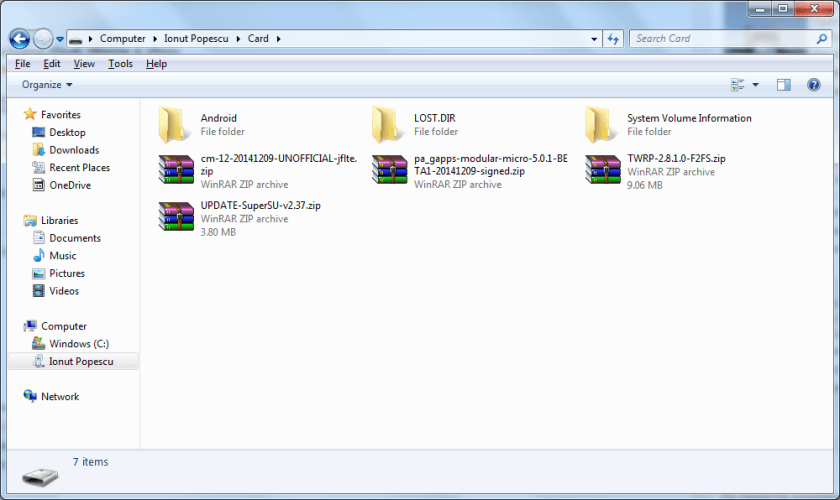Select OneDrive in Favorites
This screenshot has height=500, width=840.
(70, 185)
